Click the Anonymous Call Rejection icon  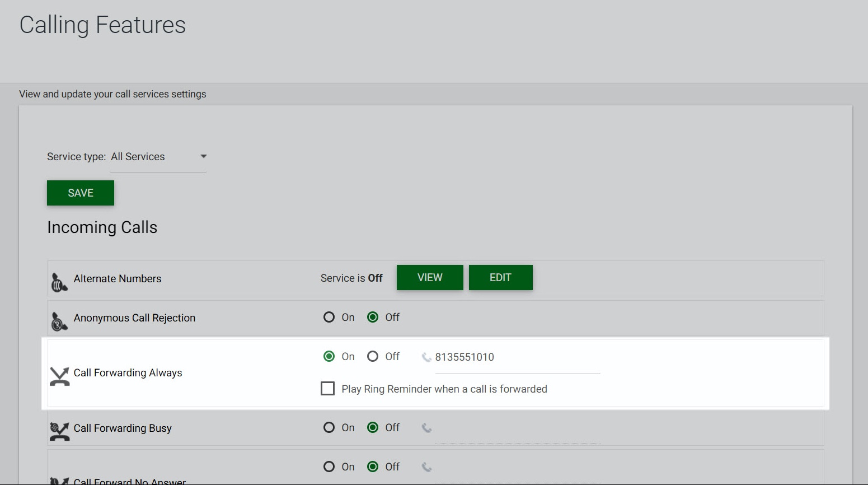[59, 321]
